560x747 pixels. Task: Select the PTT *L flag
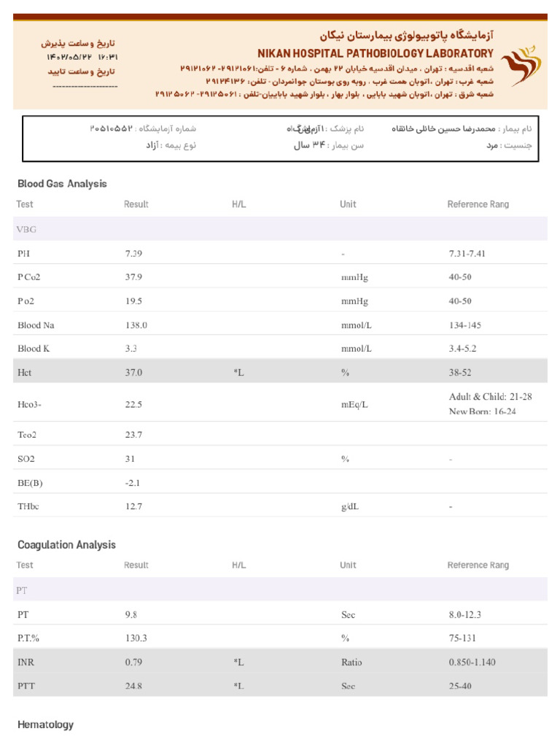[238, 686]
